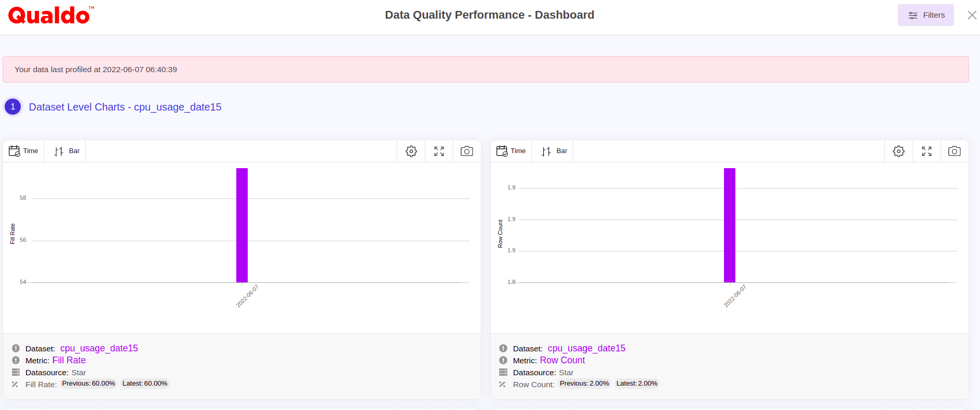
Task: Click 'Dataset Level Charts - cpu_usage_date15' heading
Action: click(125, 107)
